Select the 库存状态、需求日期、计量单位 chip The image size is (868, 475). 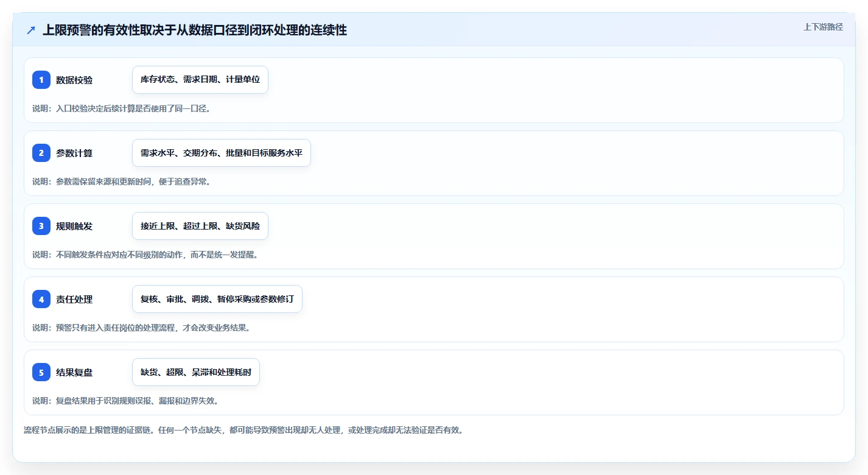point(200,80)
